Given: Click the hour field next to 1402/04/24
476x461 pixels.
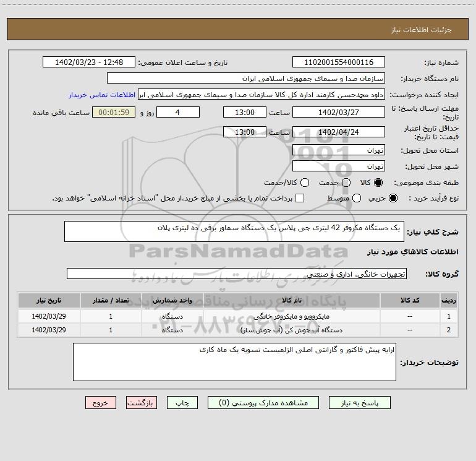Looking at the screenshot, I should [x=245, y=132].
